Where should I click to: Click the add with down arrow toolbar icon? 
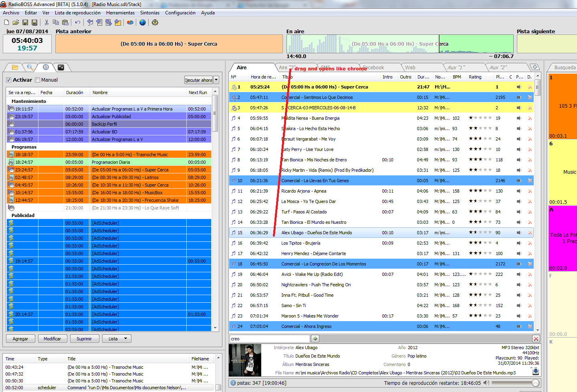(108, 22)
